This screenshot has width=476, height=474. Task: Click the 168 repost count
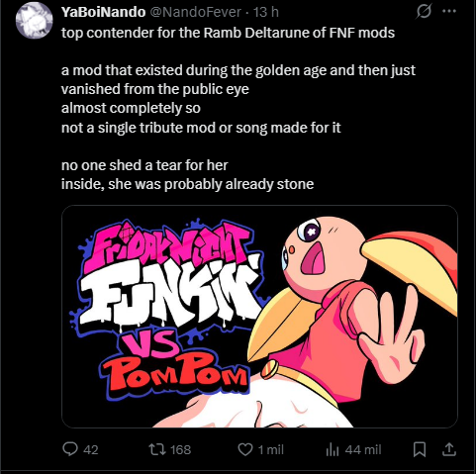[180, 450]
